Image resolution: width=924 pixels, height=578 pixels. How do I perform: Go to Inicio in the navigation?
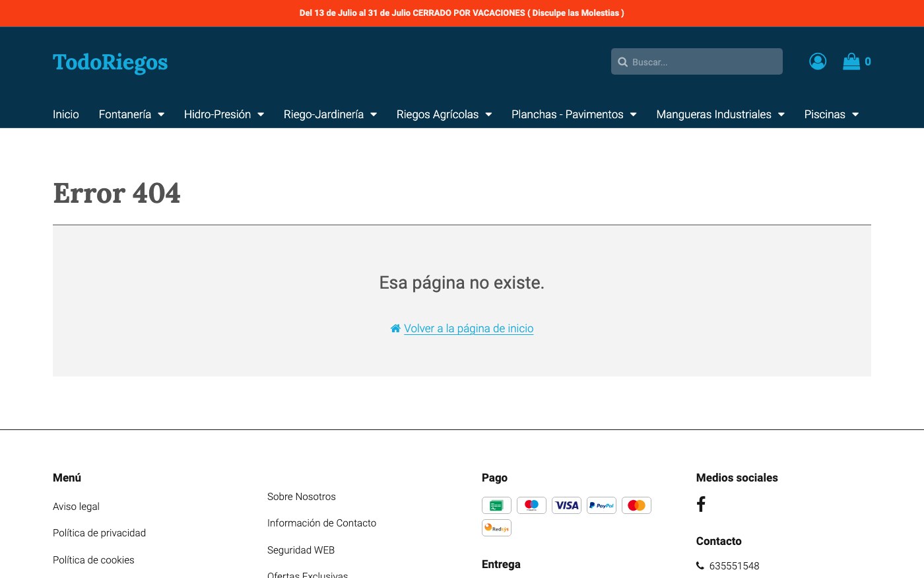click(x=66, y=114)
